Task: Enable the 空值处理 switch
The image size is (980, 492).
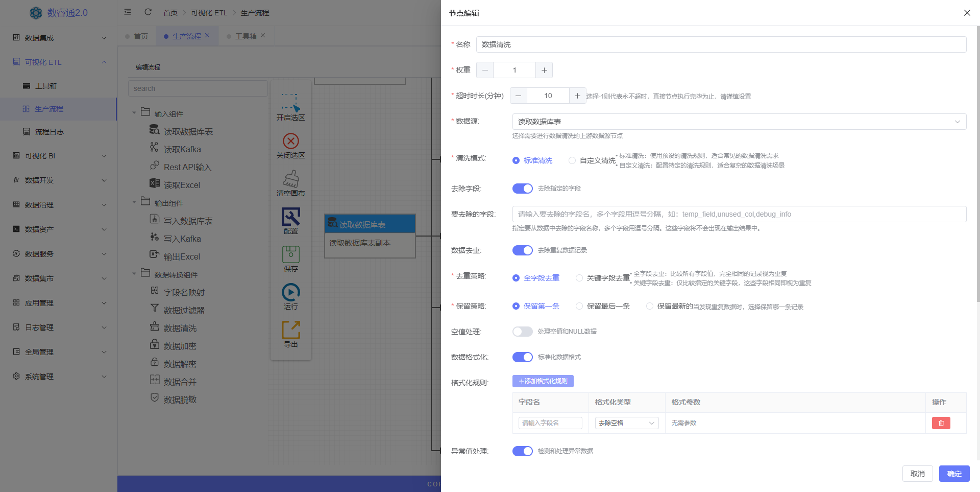Action: [522, 332]
